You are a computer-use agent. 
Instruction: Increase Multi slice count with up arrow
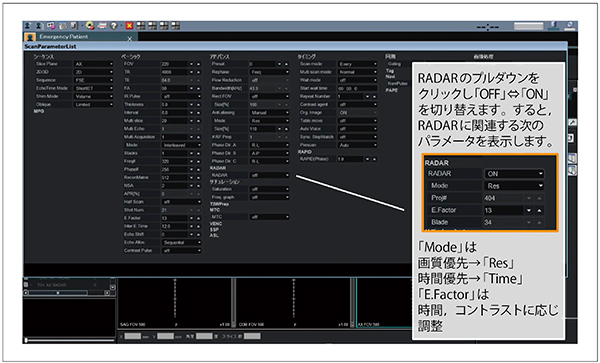[198, 120]
